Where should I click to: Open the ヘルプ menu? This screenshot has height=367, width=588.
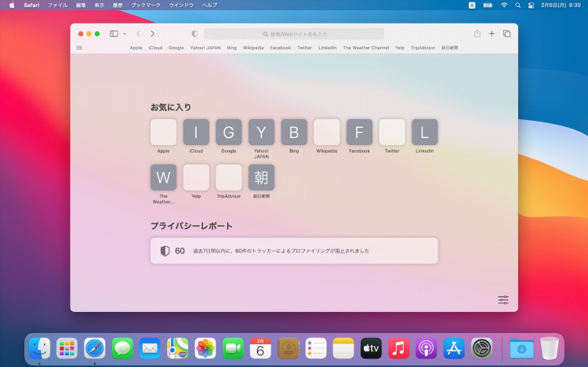(x=209, y=5)
